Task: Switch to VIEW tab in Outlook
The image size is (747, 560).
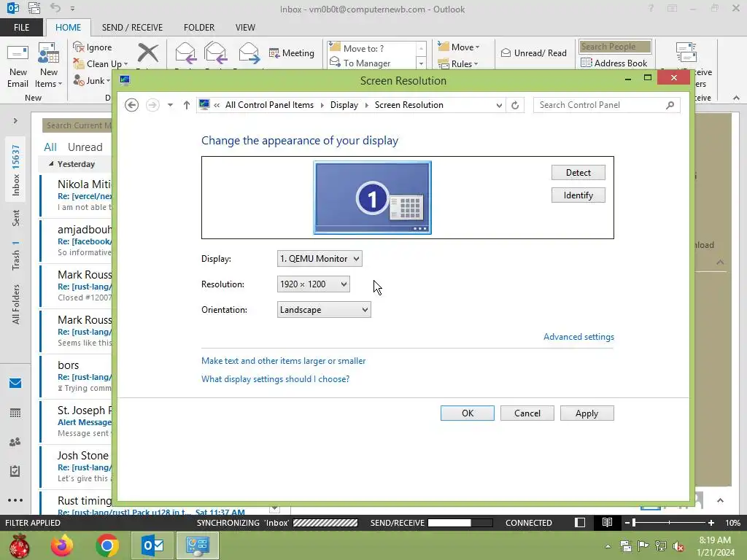Action: pyautogui.click(x=245, y=28)
